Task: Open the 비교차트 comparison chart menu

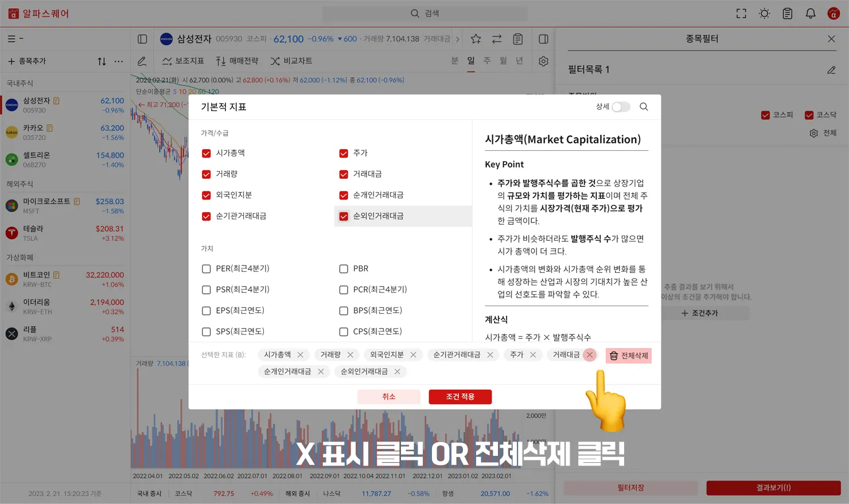Action: tap(291, 61)
